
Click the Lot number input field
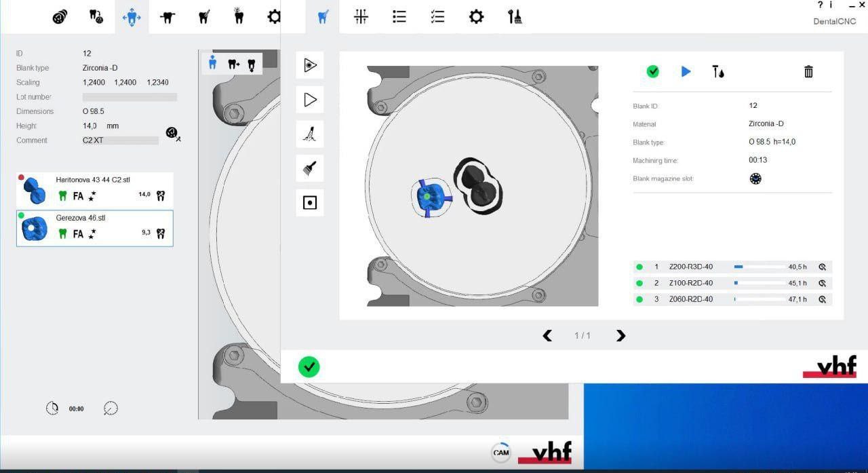(130, 97)
